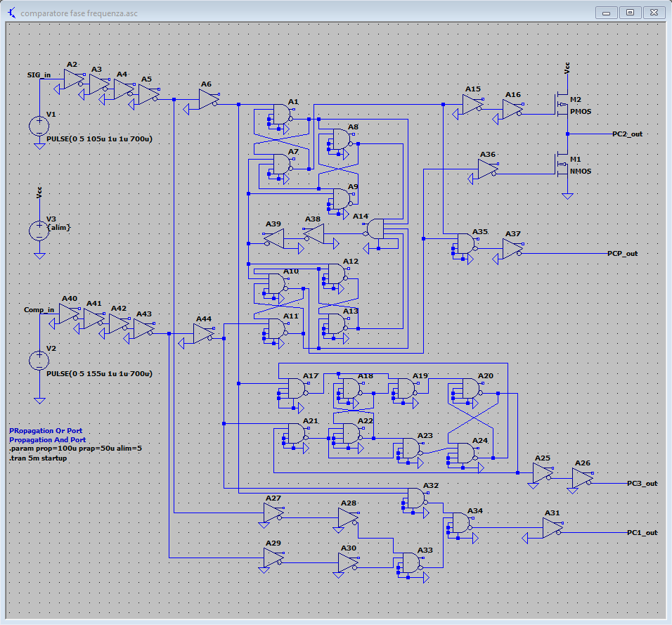Select the A35 gate symbol
The height and width of the screenshot is (625, 672).
coord(464,243)
